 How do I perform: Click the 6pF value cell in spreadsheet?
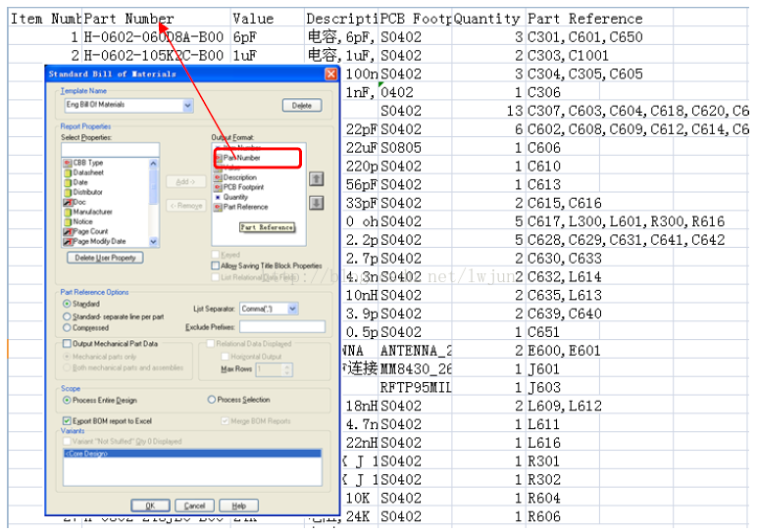268,37
